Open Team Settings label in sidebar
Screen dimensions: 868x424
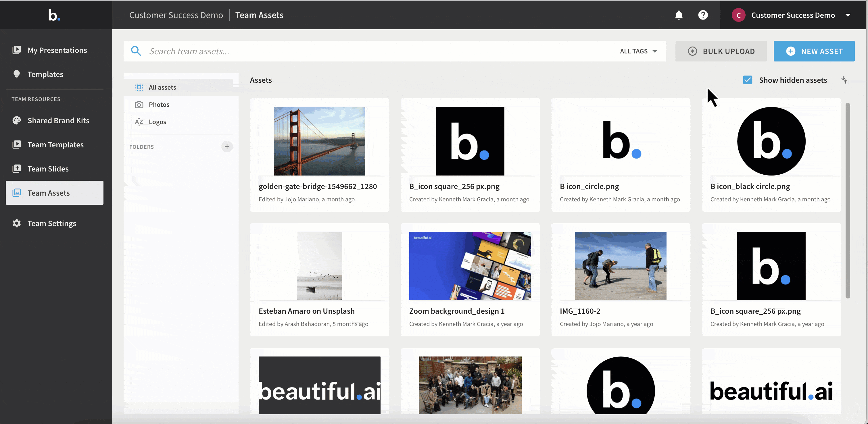pos(52,223)
